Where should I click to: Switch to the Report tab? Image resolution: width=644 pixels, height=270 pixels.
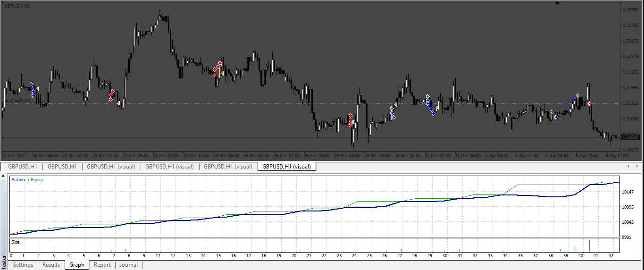pyautogui.click(x=102, y=265)
